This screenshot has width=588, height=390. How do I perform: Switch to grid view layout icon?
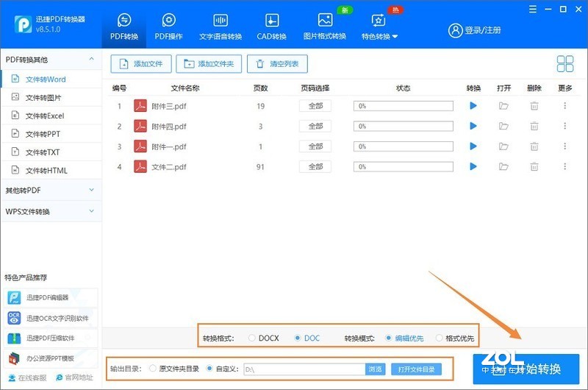click(565, 64)
